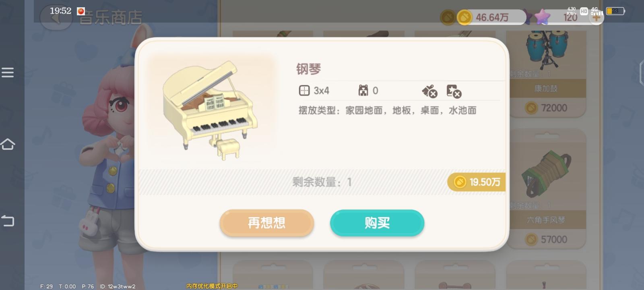
Task: Click the battery indicator in status bar
Action: pyautogui.click(x=615, y=11)
